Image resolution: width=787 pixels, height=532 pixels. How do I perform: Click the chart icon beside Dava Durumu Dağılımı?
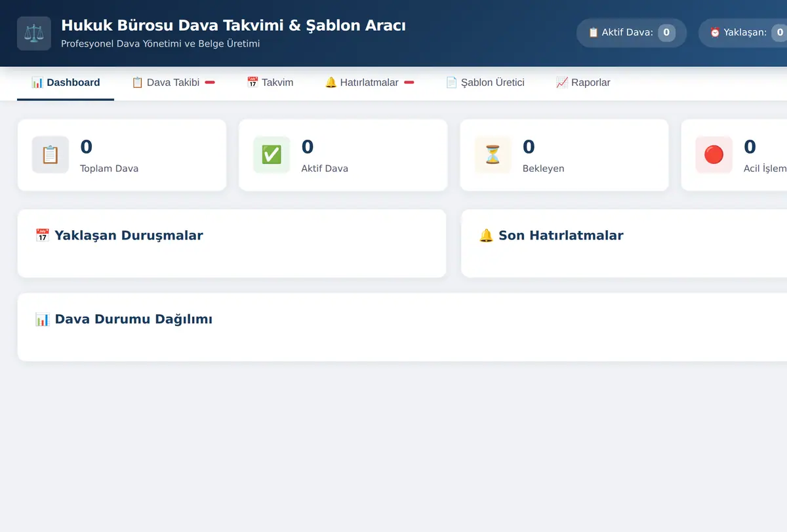coord(42,319)
